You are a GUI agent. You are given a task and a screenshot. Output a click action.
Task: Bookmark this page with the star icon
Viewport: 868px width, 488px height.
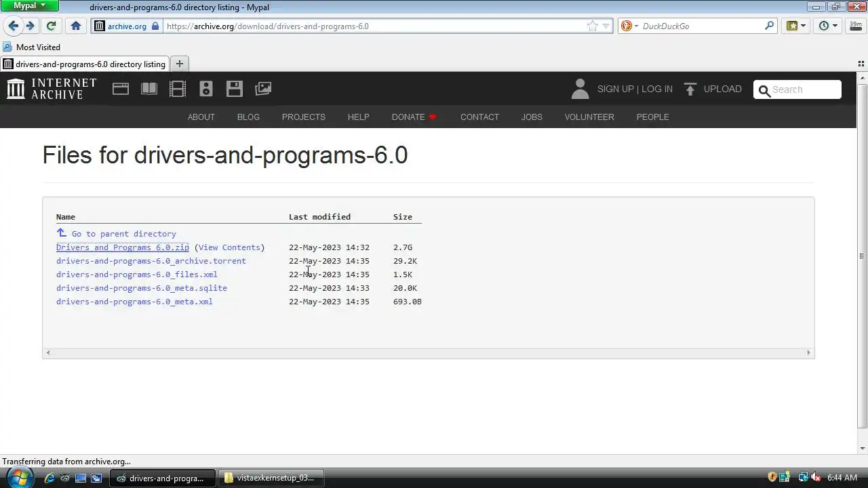593,26
